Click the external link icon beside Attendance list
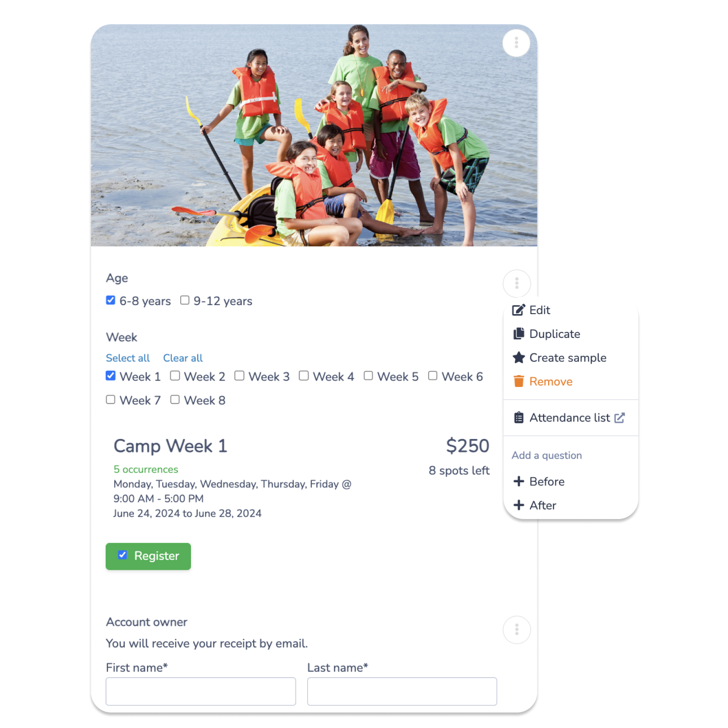The width and height of the screenshot is (728, 728). 619,418
